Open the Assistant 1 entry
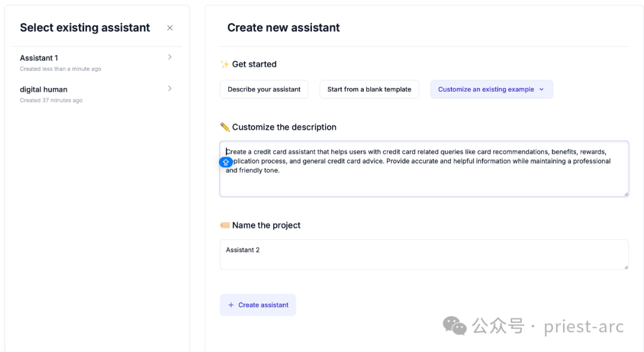The image size is (644, 352). pos(39,58)
